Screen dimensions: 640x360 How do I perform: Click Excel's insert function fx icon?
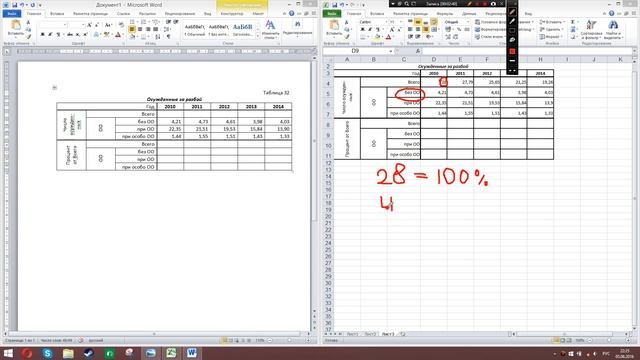(417, 51)
